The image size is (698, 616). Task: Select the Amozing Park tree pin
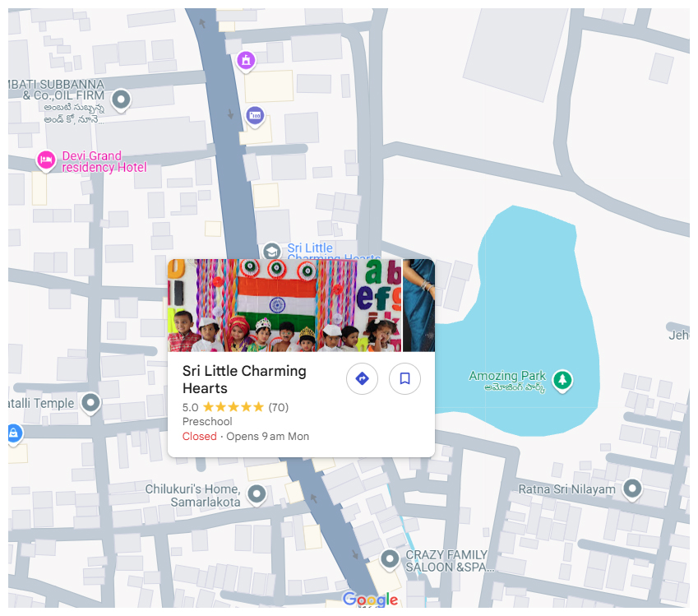click(x=562, y=381)
